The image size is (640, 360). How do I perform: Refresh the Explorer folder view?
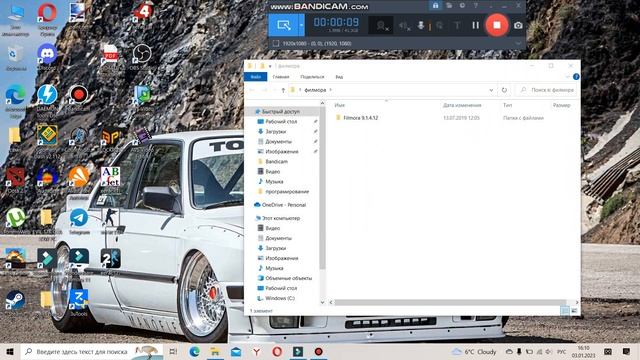coord(504,90)
